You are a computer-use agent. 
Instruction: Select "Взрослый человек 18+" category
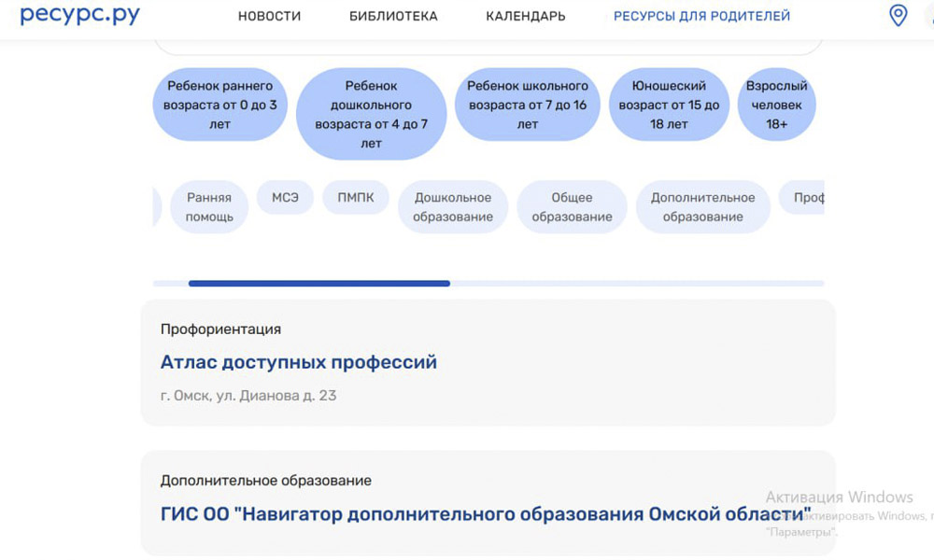click(777, 105)
